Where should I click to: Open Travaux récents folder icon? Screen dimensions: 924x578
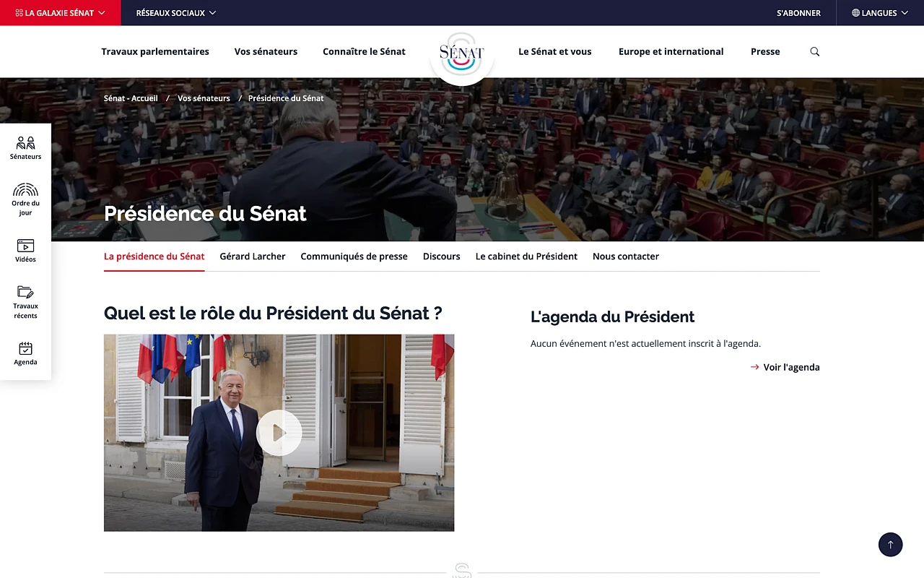click(25, 292)
